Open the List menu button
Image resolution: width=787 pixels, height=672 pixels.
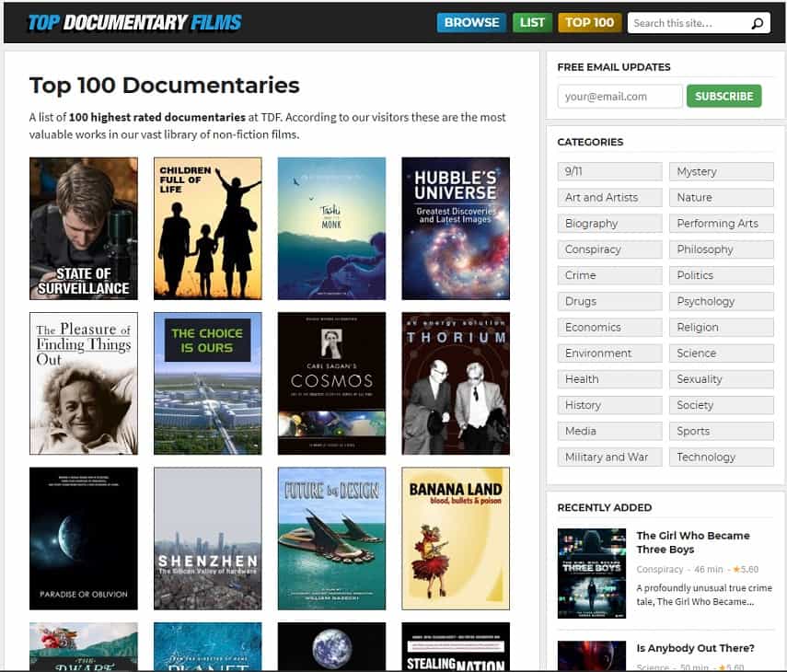532,23
